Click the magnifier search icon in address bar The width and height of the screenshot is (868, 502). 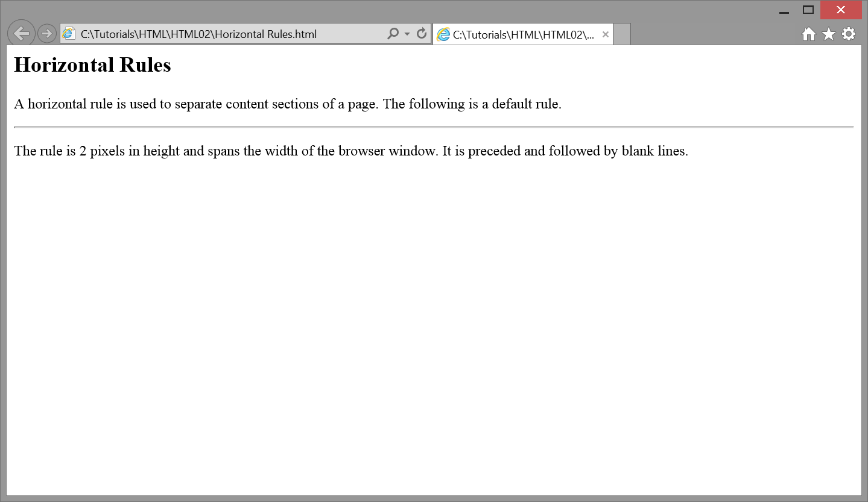[393, 34]
